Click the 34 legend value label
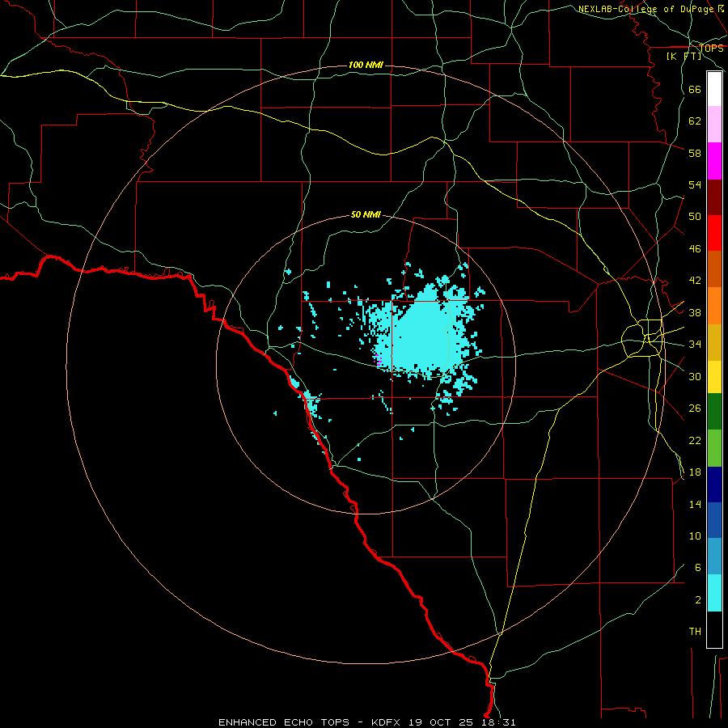This screenshot has height=728, width=728. [695, 345]
